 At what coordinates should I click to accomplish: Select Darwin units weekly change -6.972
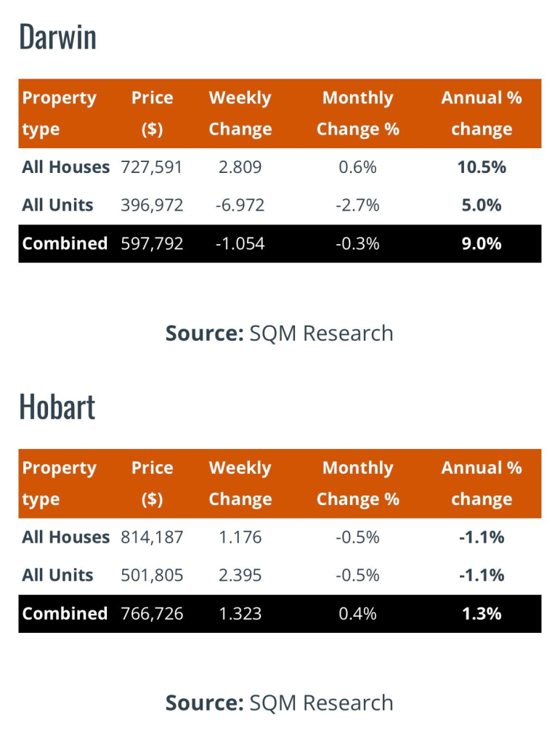(240, 205)
